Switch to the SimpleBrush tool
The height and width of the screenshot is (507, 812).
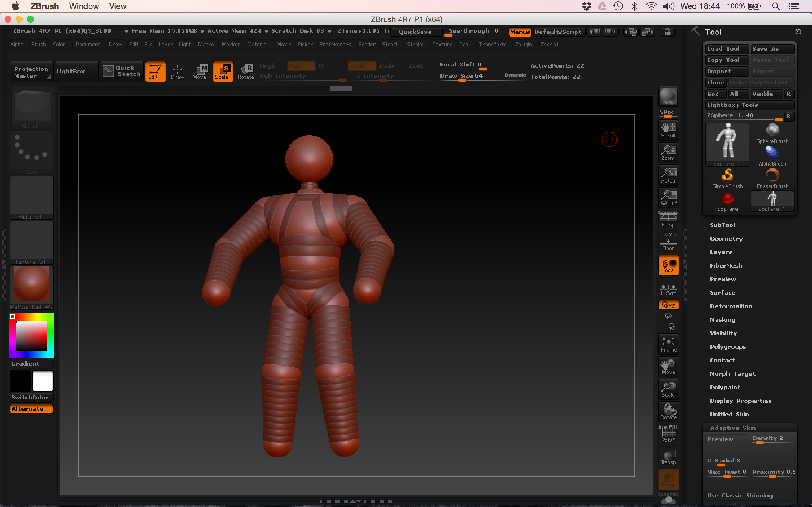[727, 176]
